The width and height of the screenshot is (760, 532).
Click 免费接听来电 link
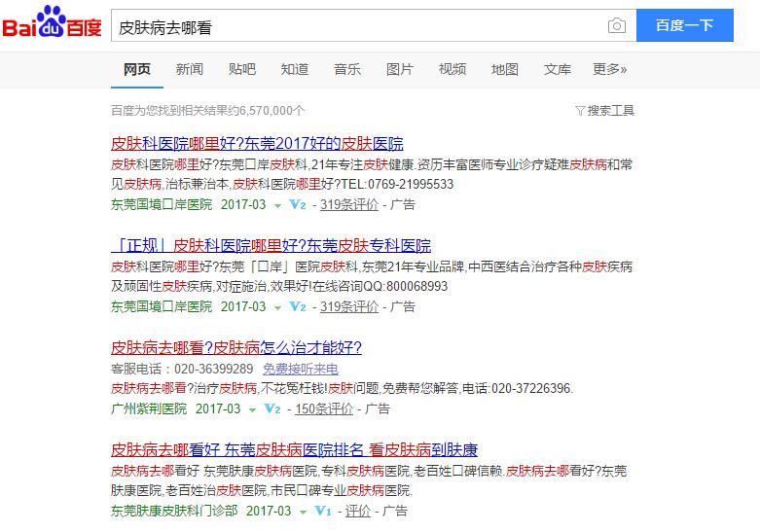301,370
